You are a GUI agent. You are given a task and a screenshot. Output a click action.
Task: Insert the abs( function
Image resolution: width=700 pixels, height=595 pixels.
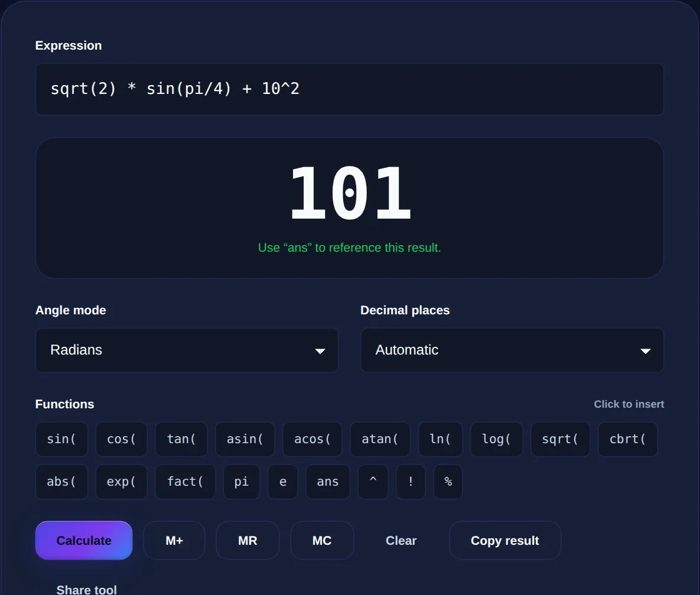click(x=61, y=482)
